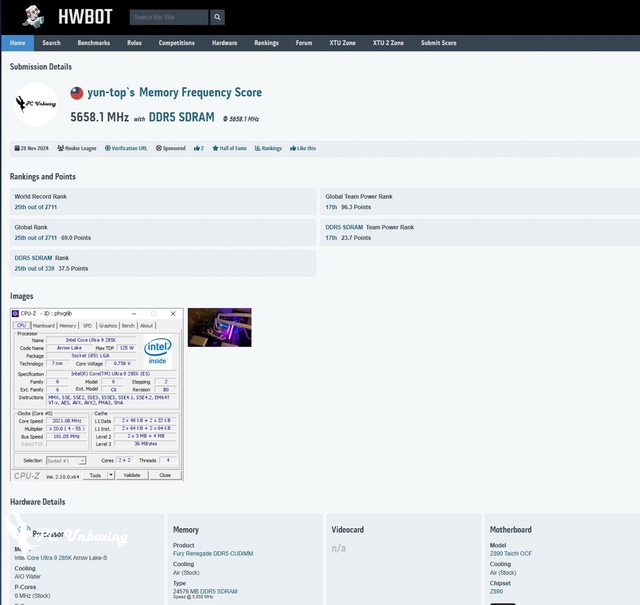Open the CPU-Z screenshot image
640x605 pixels.
[96, 394]
